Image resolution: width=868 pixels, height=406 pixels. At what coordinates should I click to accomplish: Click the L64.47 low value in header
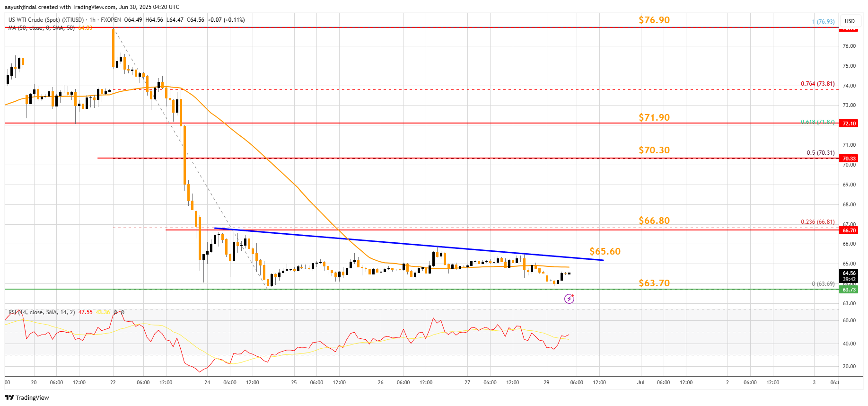pos(175,20)
